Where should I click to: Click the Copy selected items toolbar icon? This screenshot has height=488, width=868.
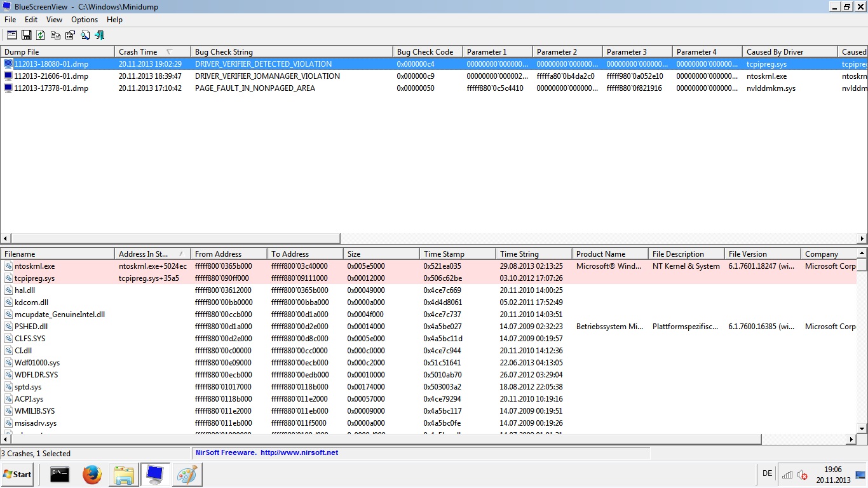(56, 35)
